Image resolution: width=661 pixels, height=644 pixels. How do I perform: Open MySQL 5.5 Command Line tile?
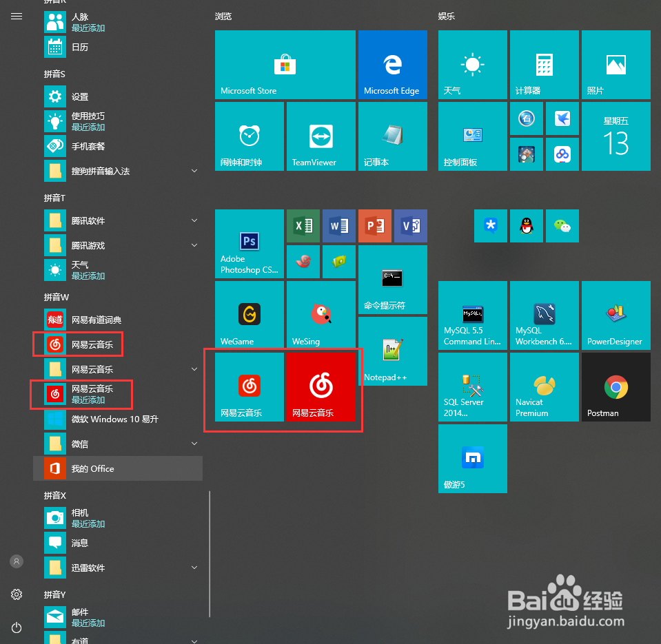click(x=473, y=315)
